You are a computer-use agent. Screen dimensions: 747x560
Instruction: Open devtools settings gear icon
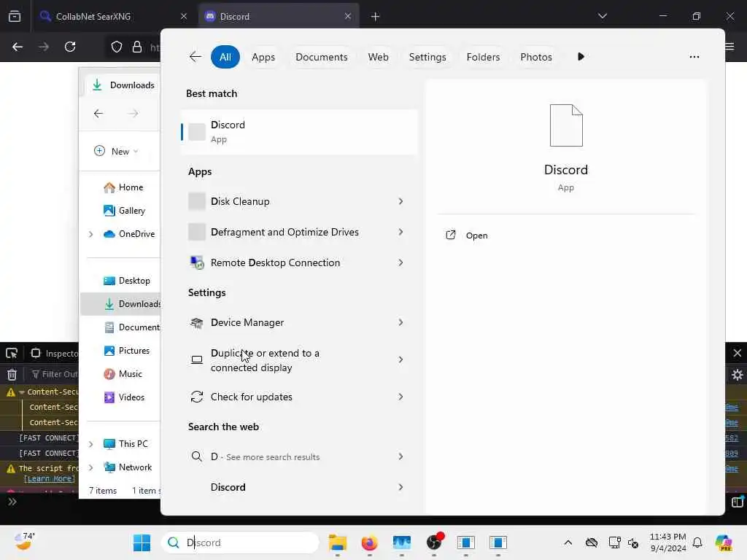[x=737, y=374]
